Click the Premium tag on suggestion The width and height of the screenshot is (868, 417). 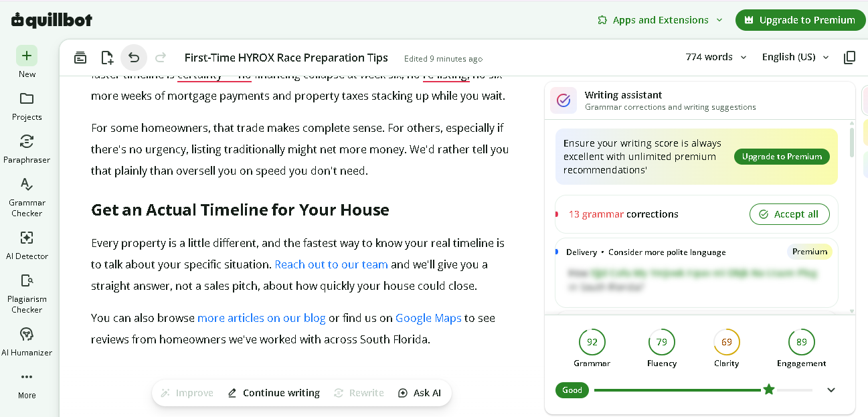[x=810, y=252]
